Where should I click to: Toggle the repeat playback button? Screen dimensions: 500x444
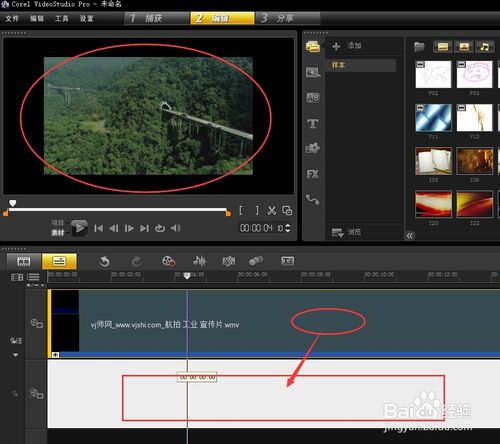point(160,228)
